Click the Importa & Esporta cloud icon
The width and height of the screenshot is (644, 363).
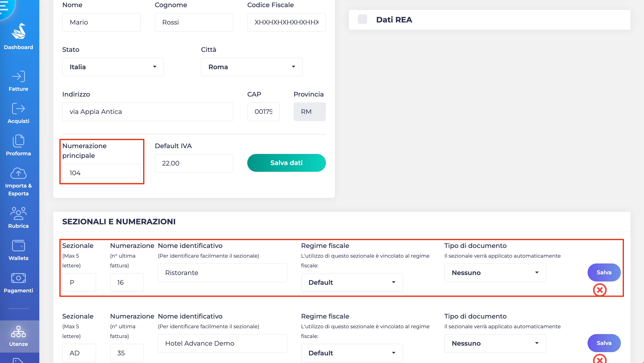pyautogui.click(x=19, y=173)
